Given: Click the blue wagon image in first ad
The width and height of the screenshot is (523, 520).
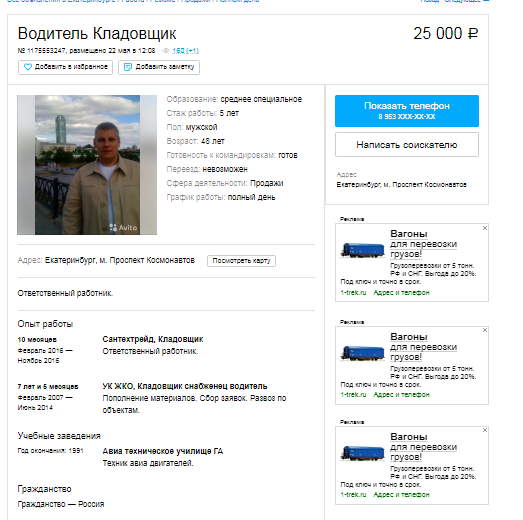Looking at the screenshot, I should pyautogui.click(x=363, y=250).
